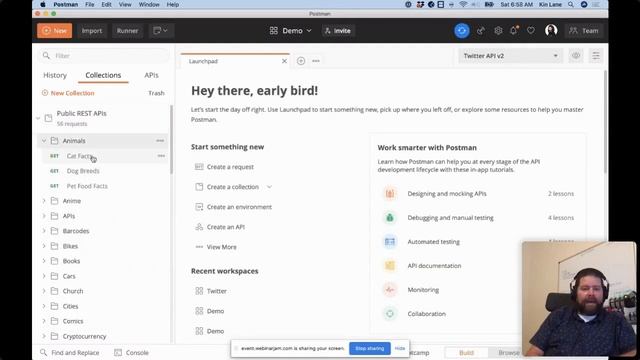Open the new window options icon
The image size is (640, 360).
point(160,31)
